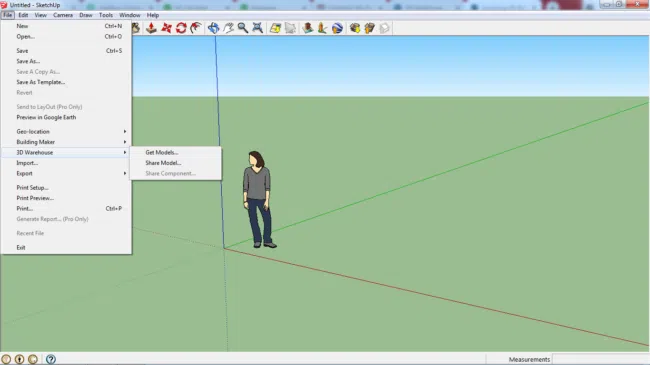The width and height of the screenshot is (650, 365).
Task: Select the Push/Pull tool
Action: click(151, 28)
